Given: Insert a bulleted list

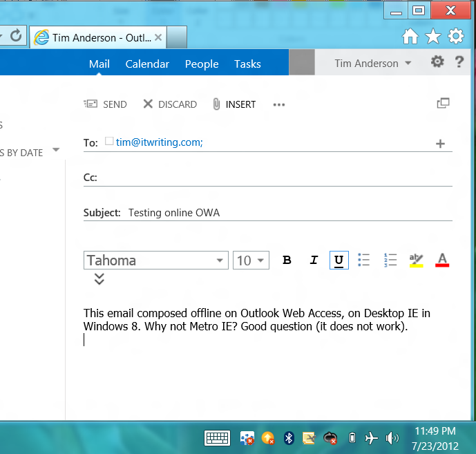Looking at the screenshot, I should [x=363, y=260].
